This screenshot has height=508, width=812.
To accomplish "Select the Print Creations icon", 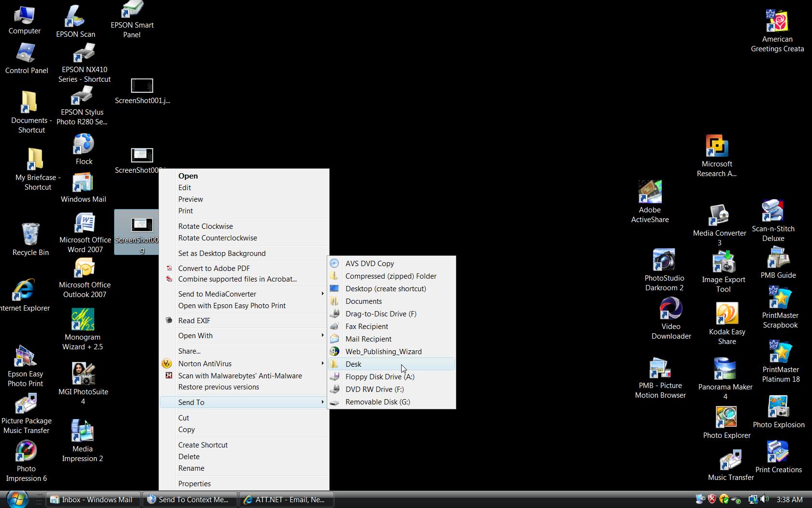I will click(x=778, y=457).
